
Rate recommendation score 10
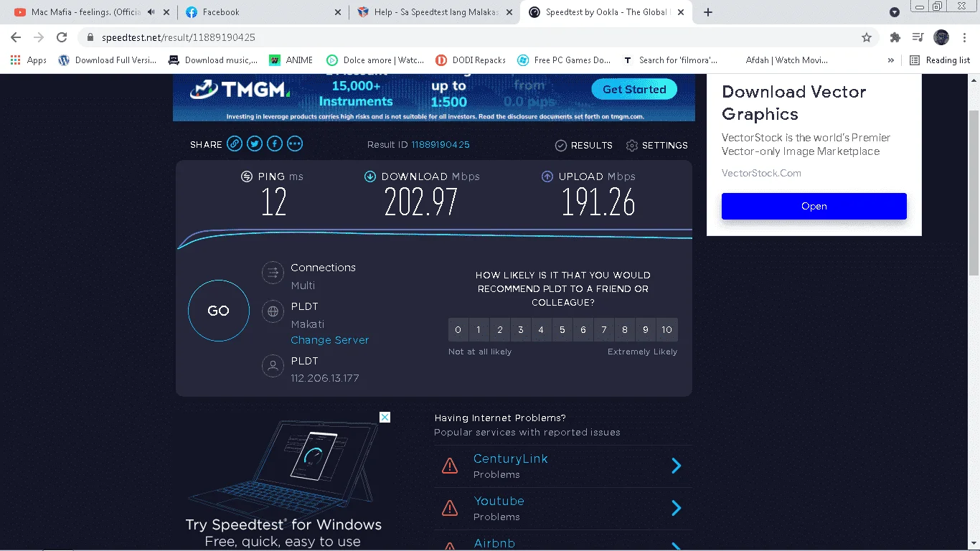click(667, 330)
